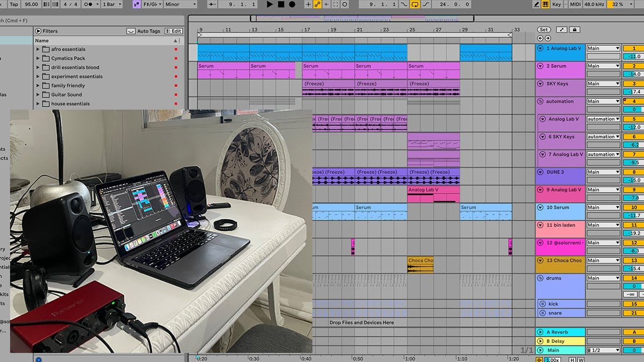Enable the Key mapping mode button
The width and height of the screenshot is (644, 362).
click(556, 4)
